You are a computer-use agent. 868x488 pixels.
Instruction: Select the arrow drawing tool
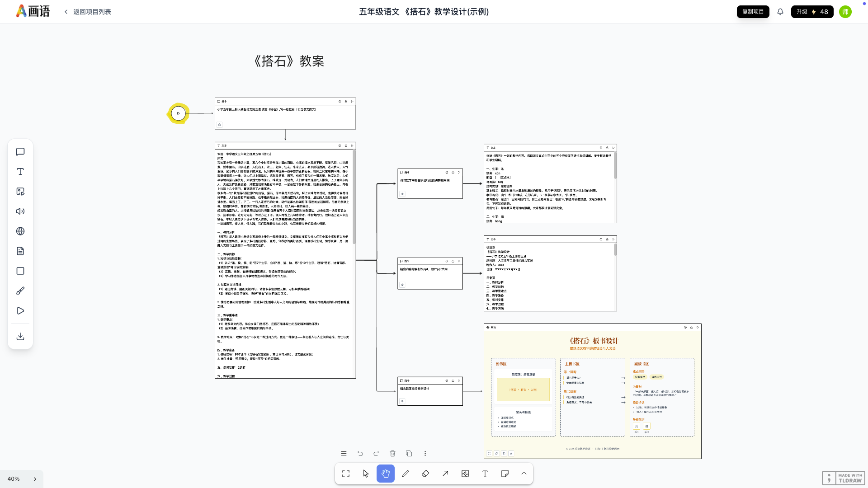pyautogui.click(x=445, y=474)
